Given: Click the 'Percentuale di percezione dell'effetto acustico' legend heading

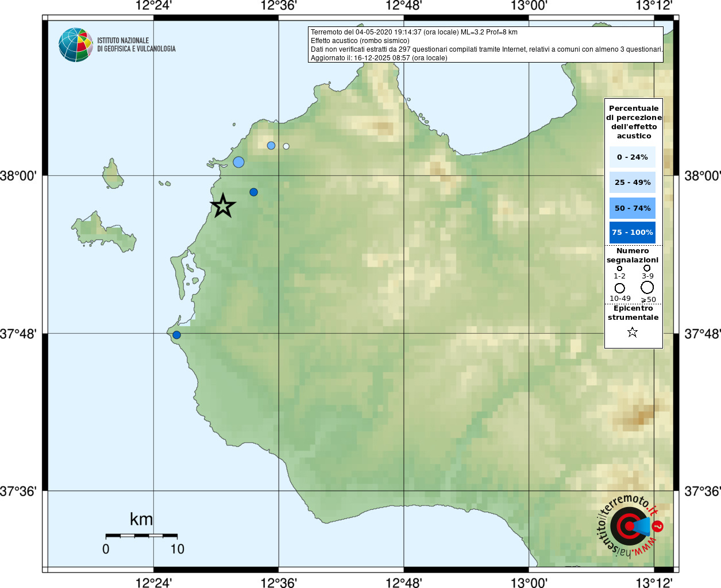Looking at the screenshot, I should pyautogui.click(x=634, y=122).
